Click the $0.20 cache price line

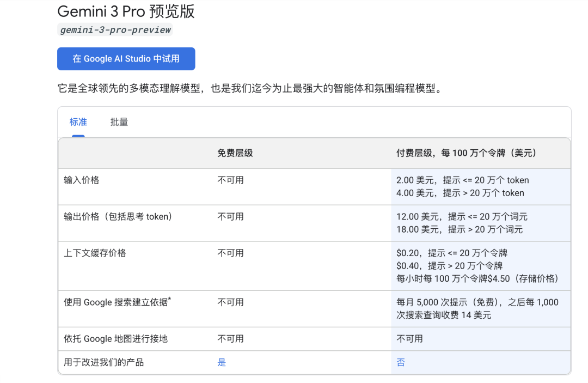tap(452, 253)
